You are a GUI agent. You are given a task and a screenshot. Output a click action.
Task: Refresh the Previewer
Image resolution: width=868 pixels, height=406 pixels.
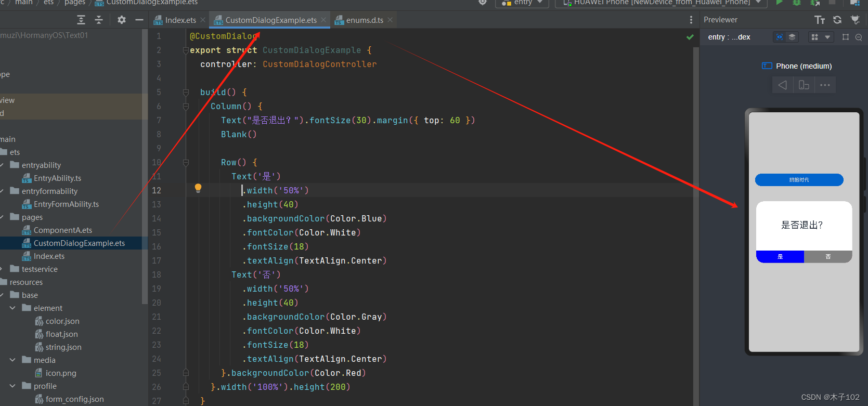[x=837, y=20]
